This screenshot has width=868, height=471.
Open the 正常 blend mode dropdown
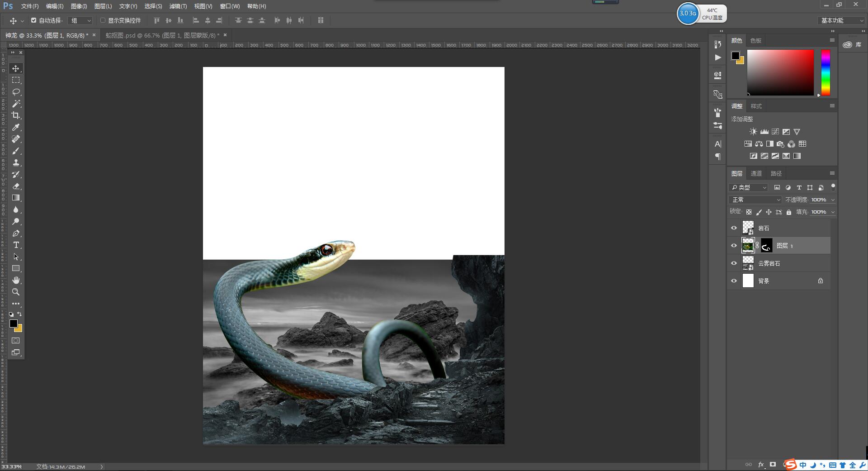click(x=755, y=200)
